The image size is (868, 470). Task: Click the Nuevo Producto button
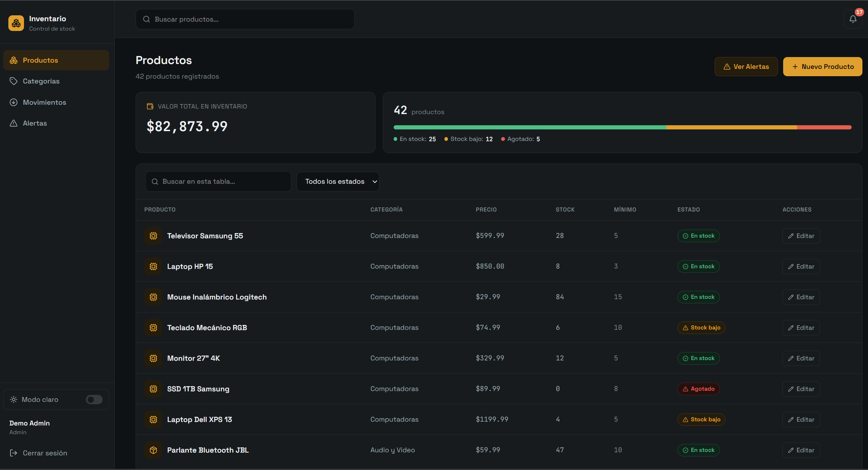point(822,66)
